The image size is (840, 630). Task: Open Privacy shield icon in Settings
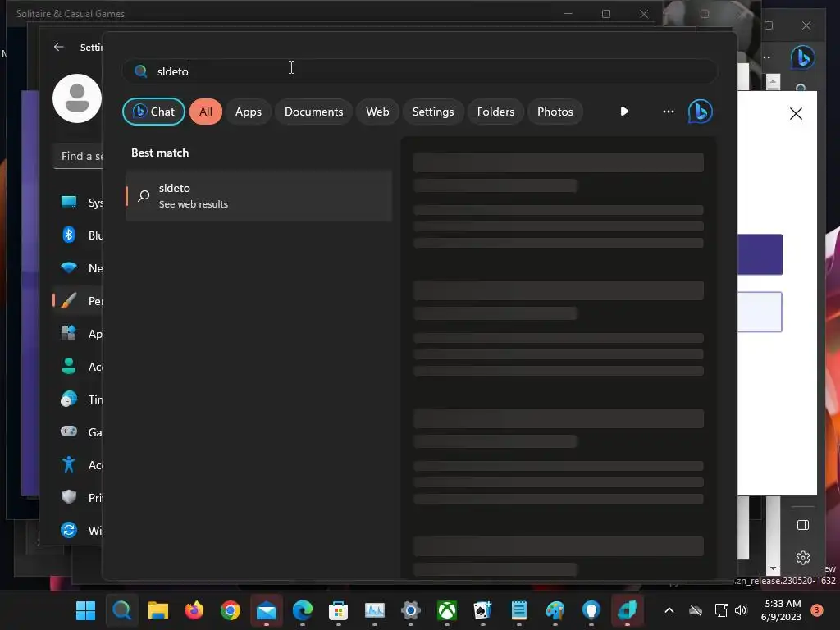69,497
